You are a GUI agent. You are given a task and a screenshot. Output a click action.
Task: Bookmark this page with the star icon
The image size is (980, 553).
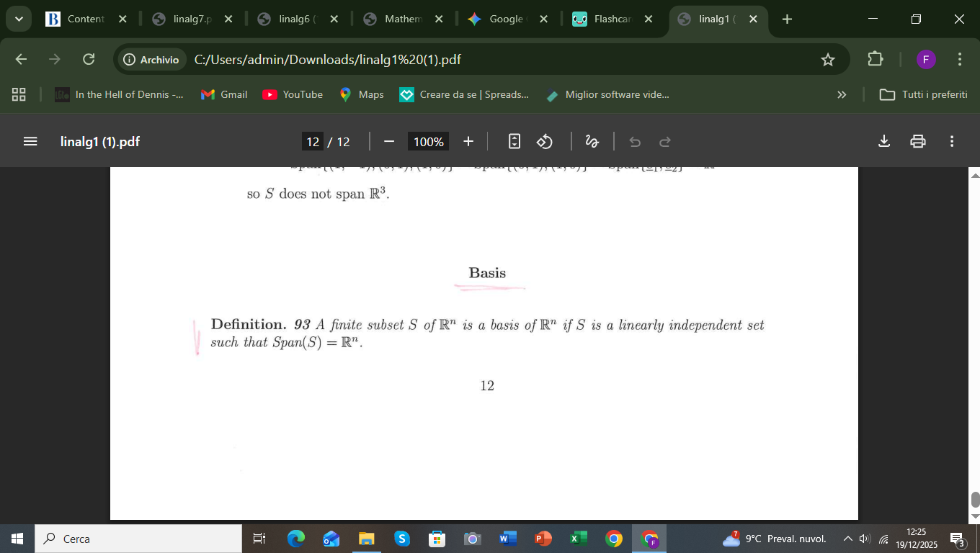[x=828, y=60]
